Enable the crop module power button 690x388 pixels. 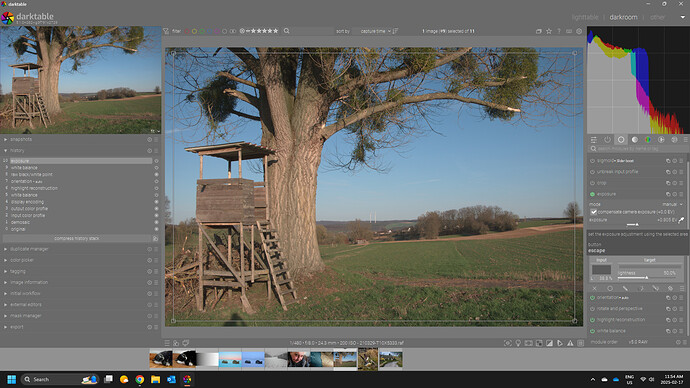pos(592,183)
